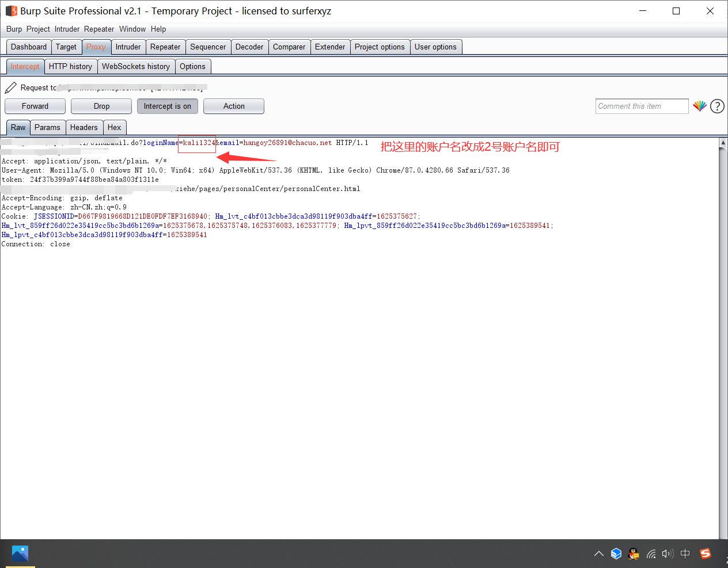The image size is (728, 568).
Task: Switch to the Headers request view
Action: [x=84, y=128]
